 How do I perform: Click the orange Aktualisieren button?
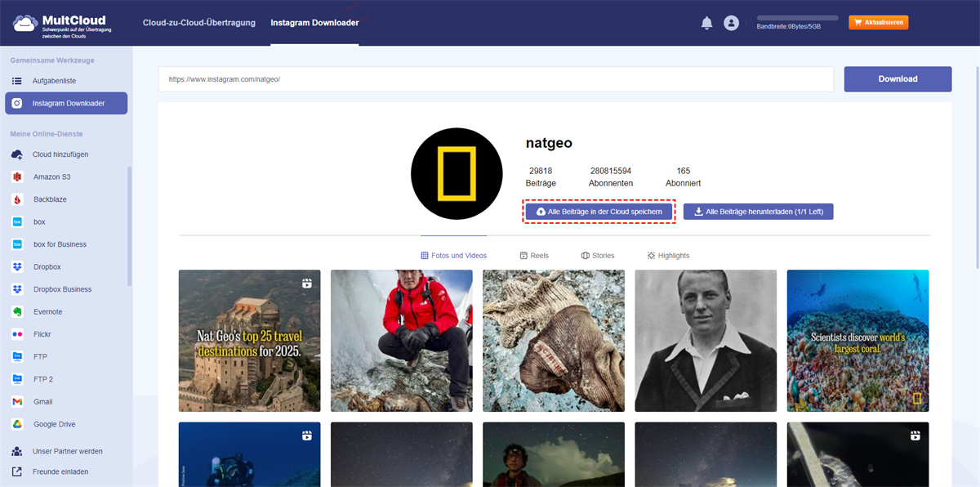pyautogui.click(x=878, y=23)
